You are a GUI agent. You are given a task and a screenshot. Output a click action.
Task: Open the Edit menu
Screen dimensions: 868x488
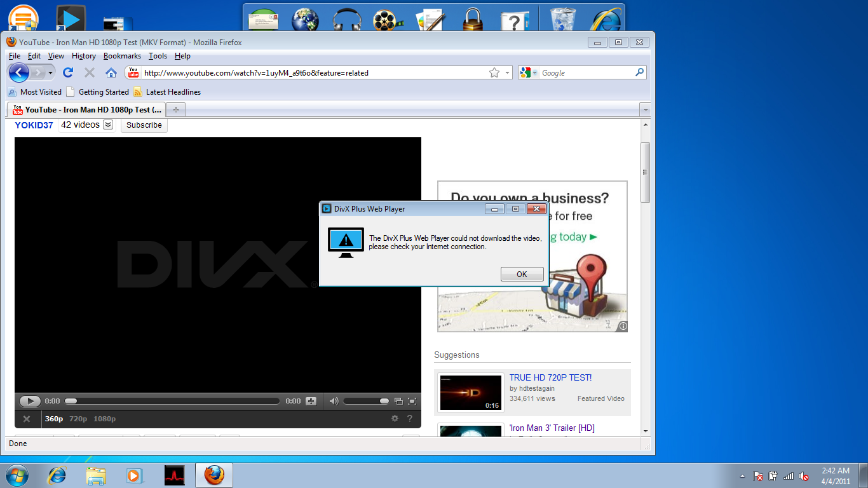click(x=34, y=56)
